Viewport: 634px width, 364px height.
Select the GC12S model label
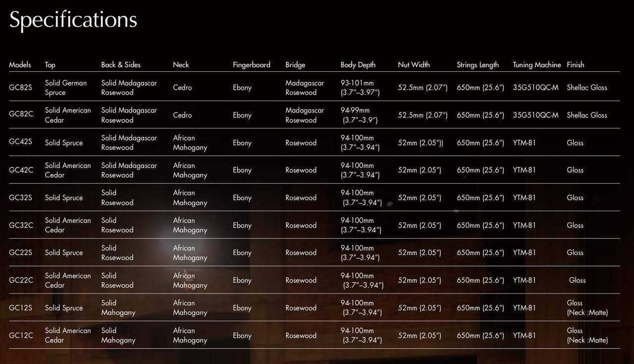click(x=20, y=308)
